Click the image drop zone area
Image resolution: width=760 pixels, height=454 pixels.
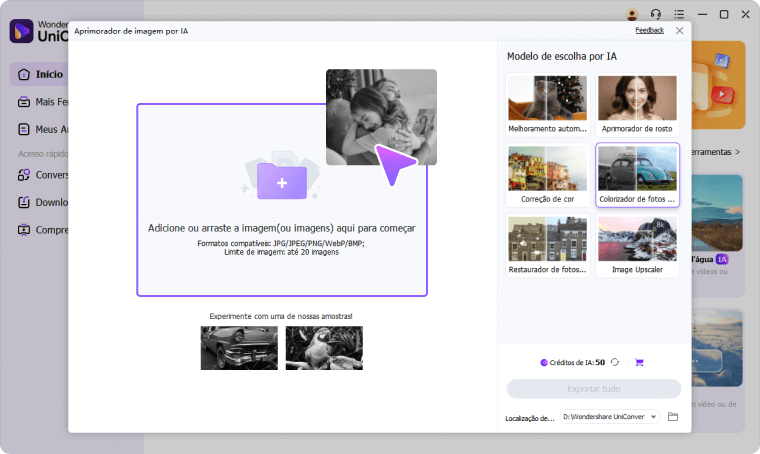[282, 200]
